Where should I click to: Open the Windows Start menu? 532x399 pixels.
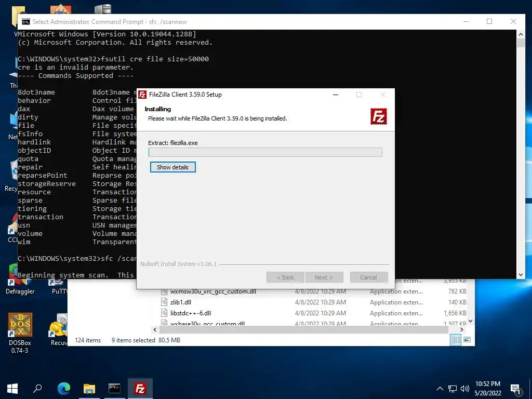(x=12, y=389)
